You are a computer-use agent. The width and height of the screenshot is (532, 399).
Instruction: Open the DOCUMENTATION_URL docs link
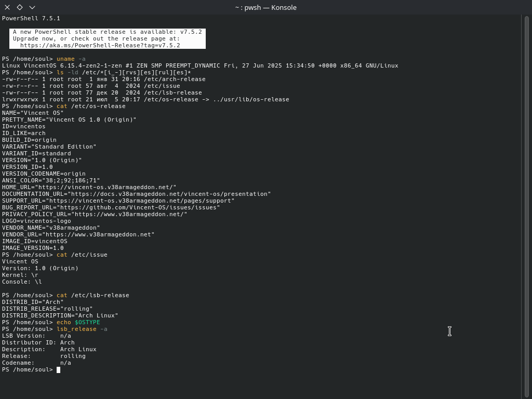(x=169, y=194)
